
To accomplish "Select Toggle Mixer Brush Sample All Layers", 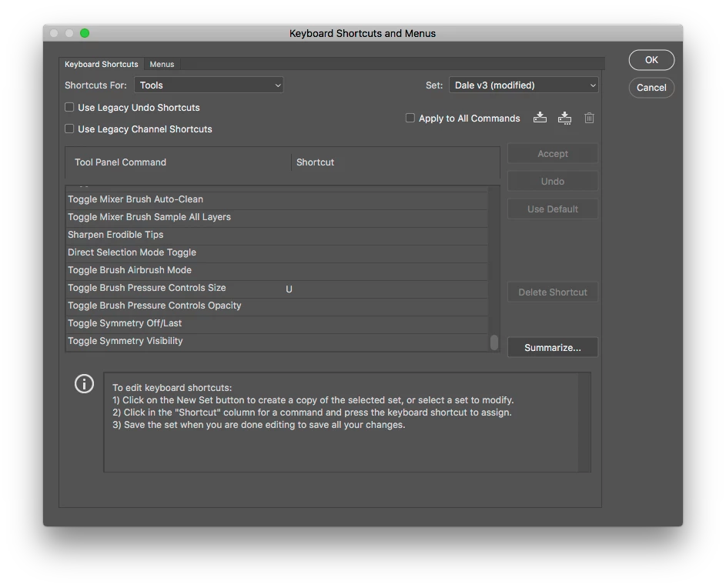I will pyautogui.click(x=277, y=217).
